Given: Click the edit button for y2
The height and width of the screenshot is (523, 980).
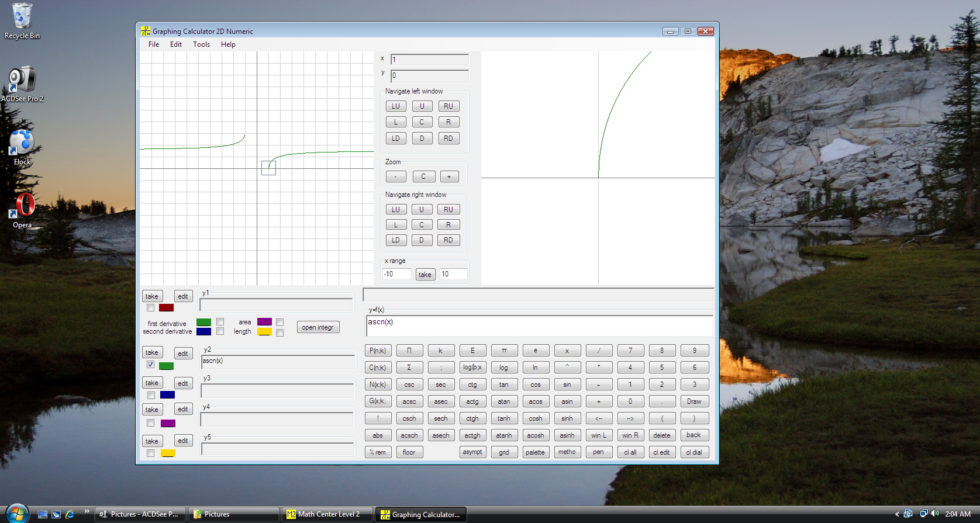Looking at the screenshot, I should 183,354.
